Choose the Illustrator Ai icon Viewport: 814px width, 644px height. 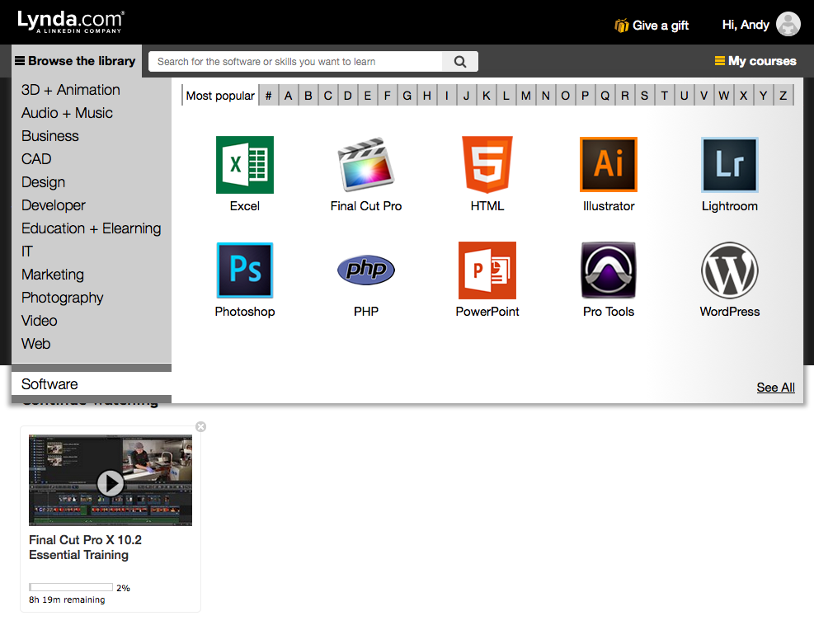(x=609, y=164)
